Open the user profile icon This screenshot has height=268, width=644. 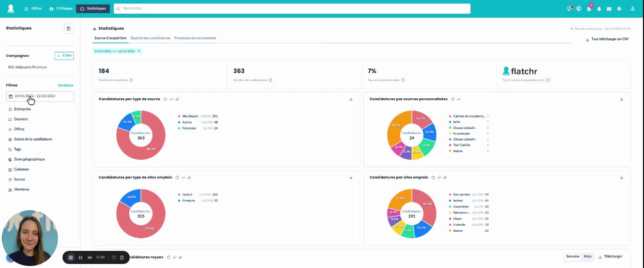[633, 9]
